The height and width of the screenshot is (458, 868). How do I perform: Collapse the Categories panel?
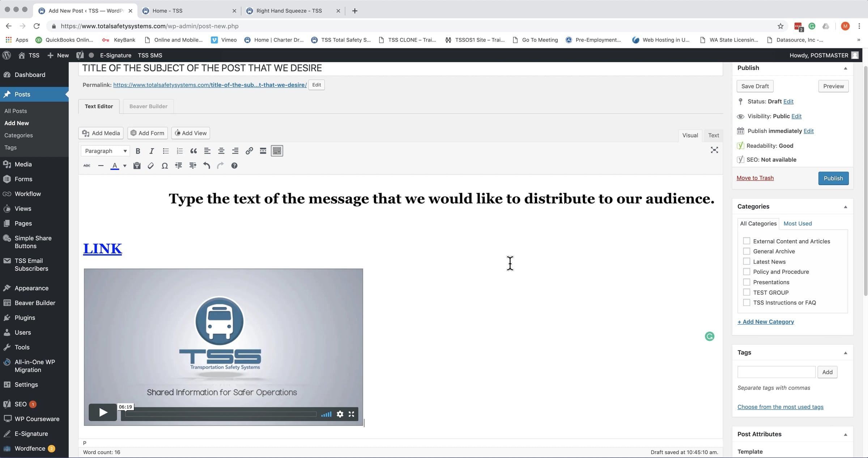click(845, 207)
